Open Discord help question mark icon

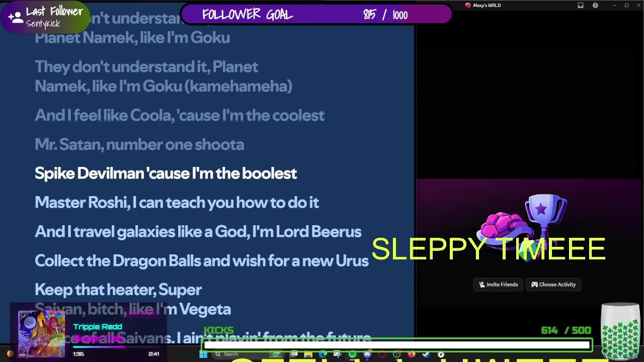point(595,6)
